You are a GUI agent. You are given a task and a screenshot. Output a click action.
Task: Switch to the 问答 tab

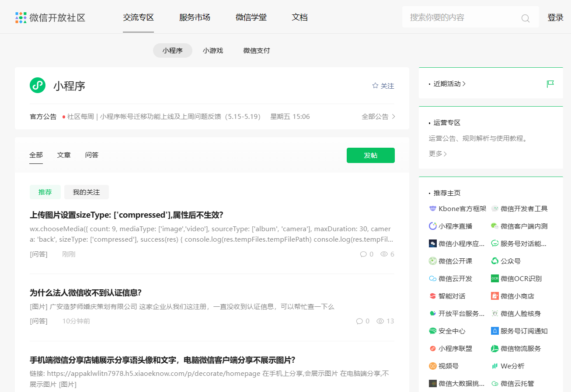pos(92,155)
